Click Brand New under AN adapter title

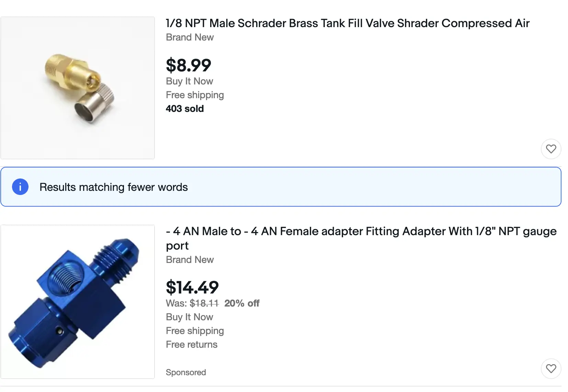pos(190,260)
